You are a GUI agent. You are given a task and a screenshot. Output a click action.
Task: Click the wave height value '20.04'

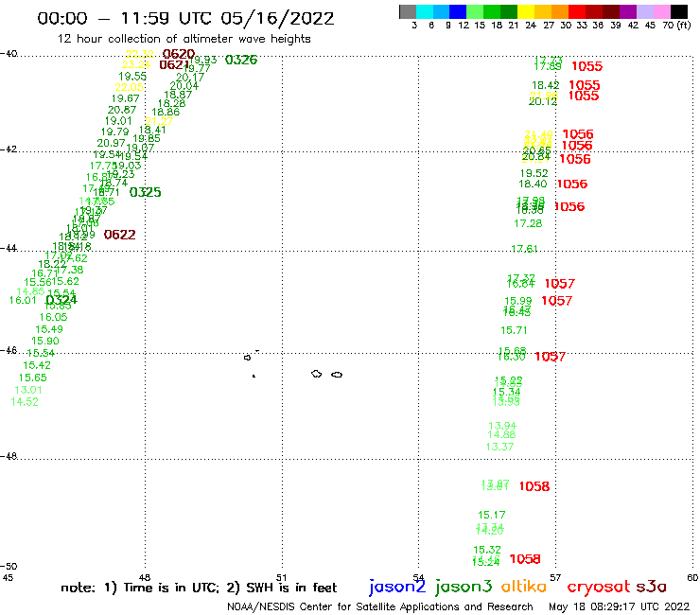[x=184, y=86]
